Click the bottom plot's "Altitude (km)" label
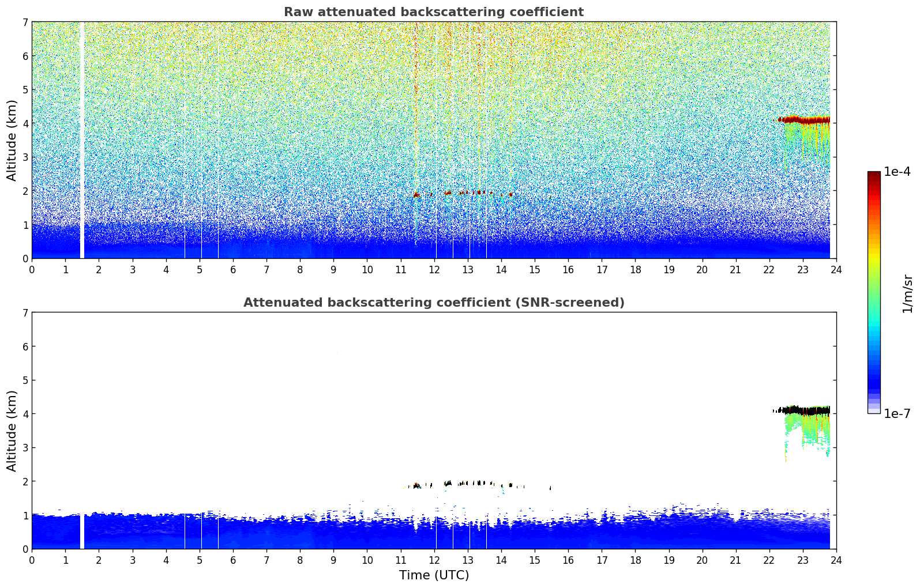Viewport: 920px width, 588px height. [12, 431]
